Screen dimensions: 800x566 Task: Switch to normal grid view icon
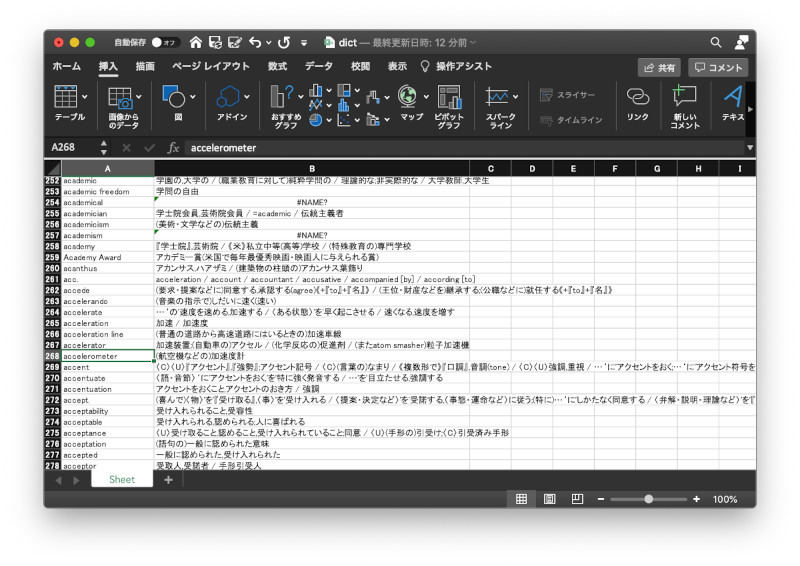pos(521,499)
